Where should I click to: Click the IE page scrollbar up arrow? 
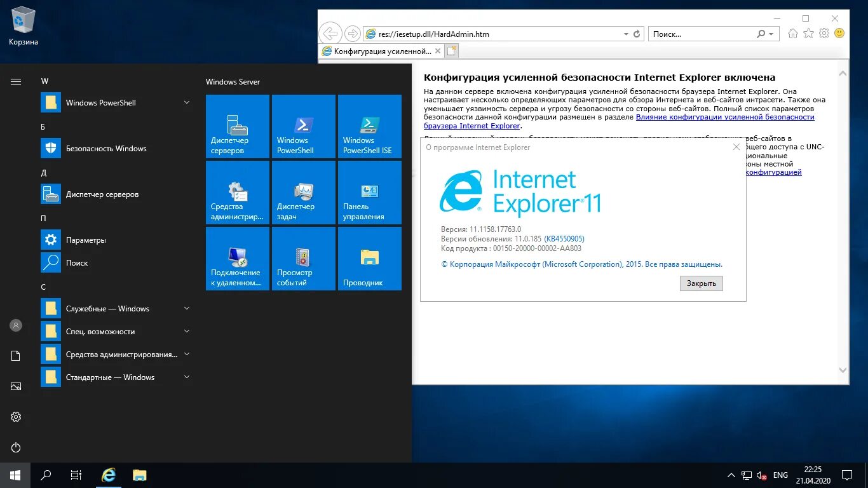click(x=843, y=74)
